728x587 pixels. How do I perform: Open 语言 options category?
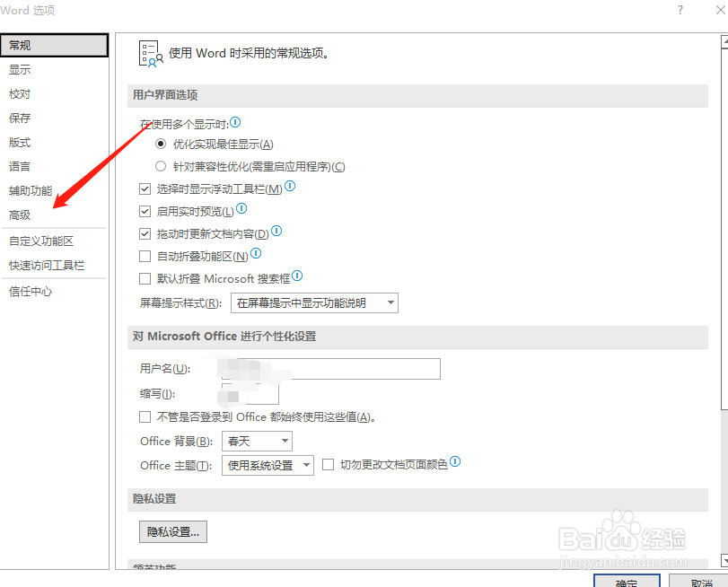55,166
